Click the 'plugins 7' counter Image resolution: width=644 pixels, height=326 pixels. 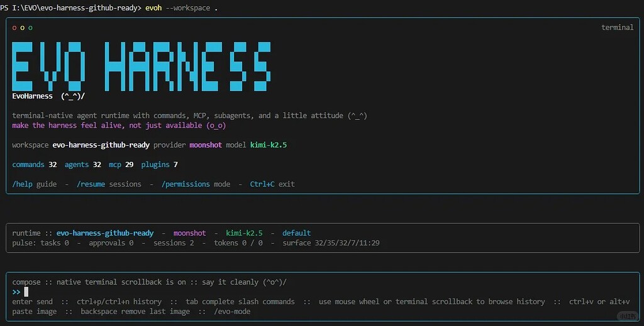tap(159, 165)
